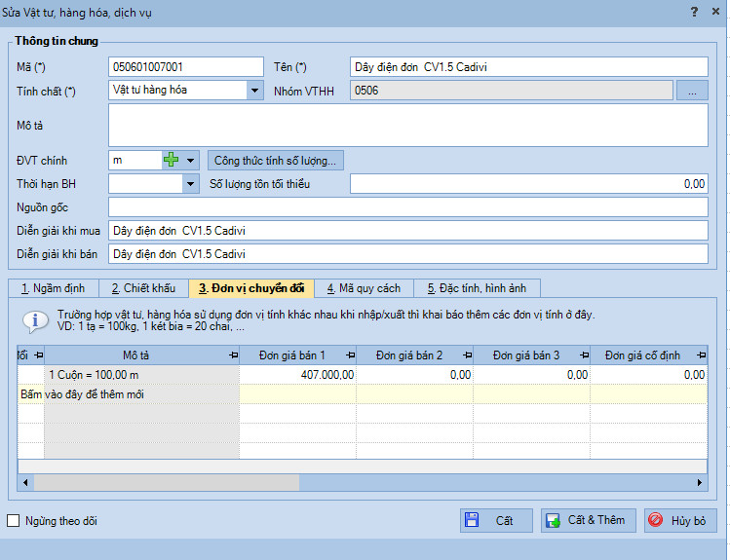The width and height of the screenshot is (730, 560).
Task: Click the Nhóm VTHH field showing 0506
Action: (511, 91)
